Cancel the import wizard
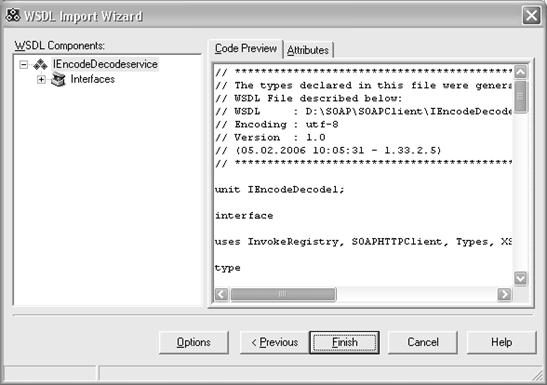Screen dimensions: 547x385 pos(423,342)
